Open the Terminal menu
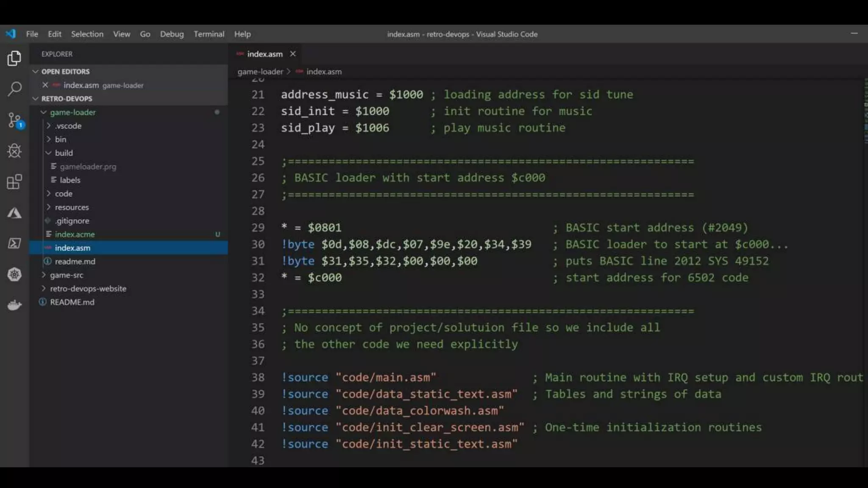This screenshot has height=488, width=868. point(209,34)
